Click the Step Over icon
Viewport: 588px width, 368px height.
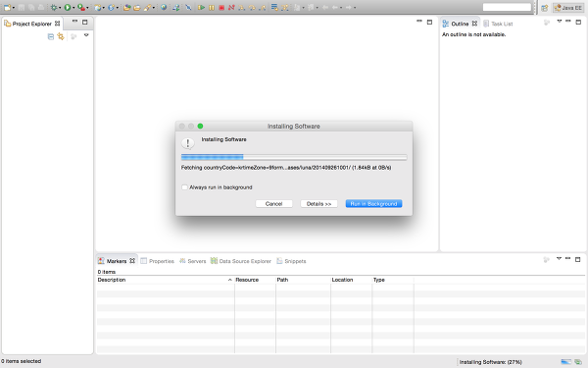coord(253,7)
